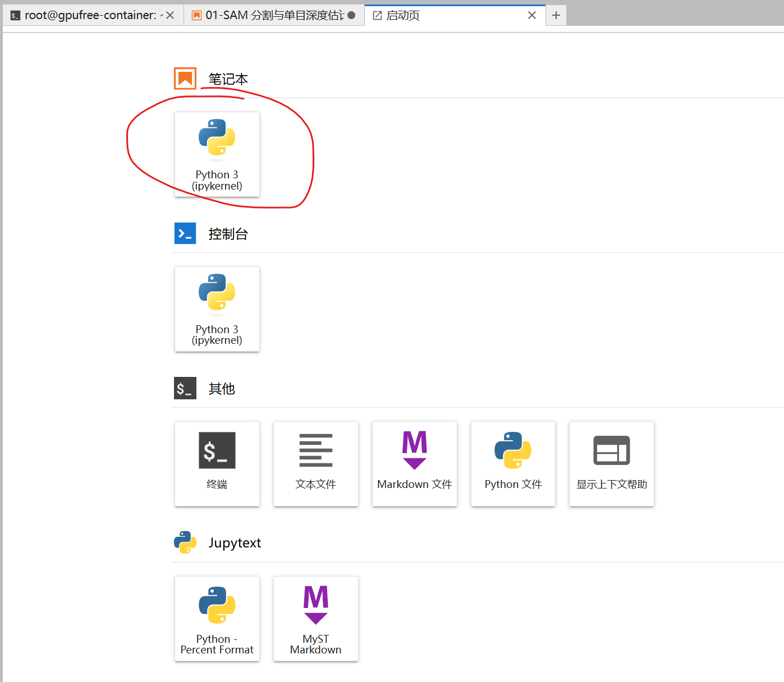Close the root@gpufree-container tab

[x=170, y=15]
